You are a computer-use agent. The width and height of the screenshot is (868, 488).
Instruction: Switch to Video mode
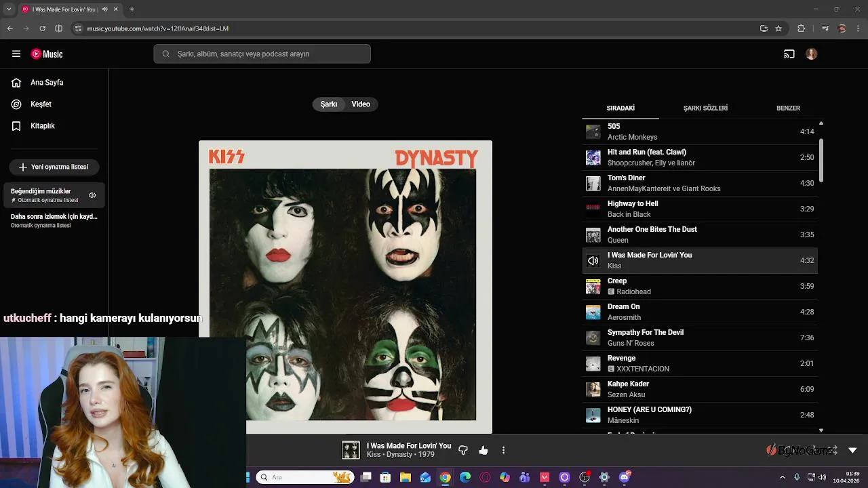click(x=361, y=104)
